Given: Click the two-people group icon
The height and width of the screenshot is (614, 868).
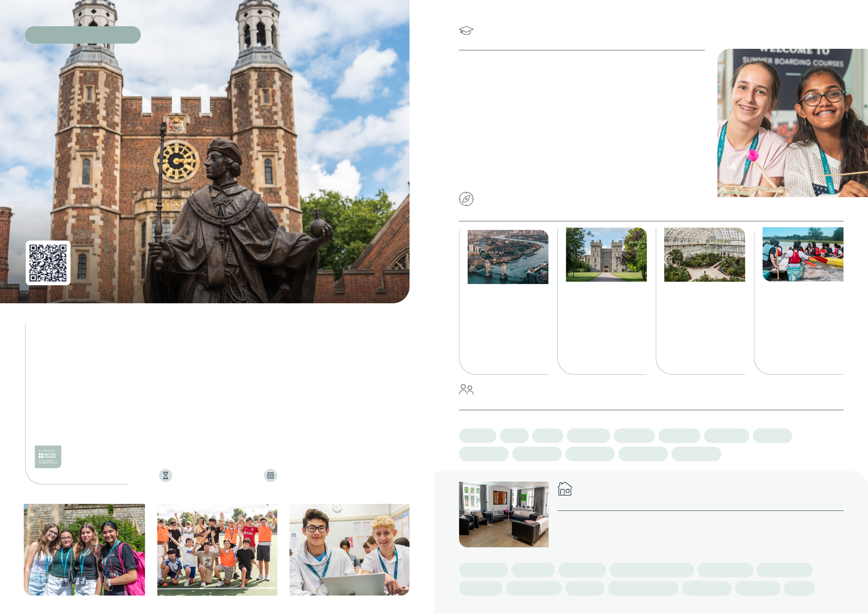Looking at the screenshot, I should (466, 389).
